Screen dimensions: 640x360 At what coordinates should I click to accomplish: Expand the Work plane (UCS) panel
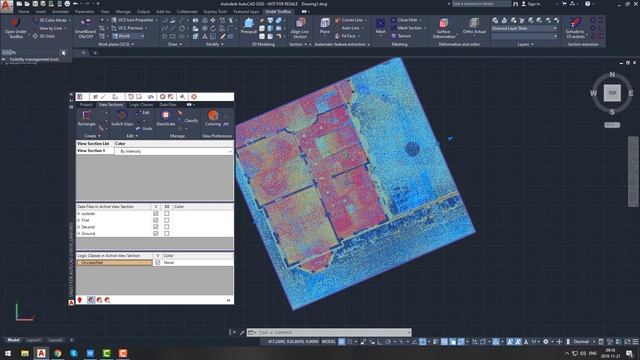coord(116,44)
